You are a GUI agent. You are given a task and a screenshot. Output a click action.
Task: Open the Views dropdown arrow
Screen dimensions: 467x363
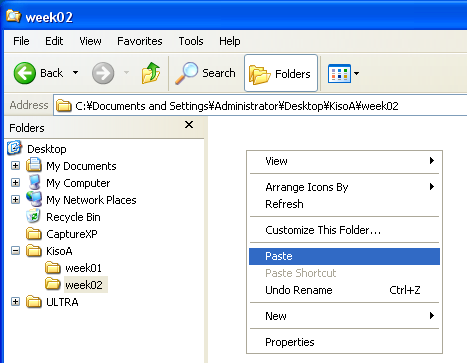tap(356, 73)
